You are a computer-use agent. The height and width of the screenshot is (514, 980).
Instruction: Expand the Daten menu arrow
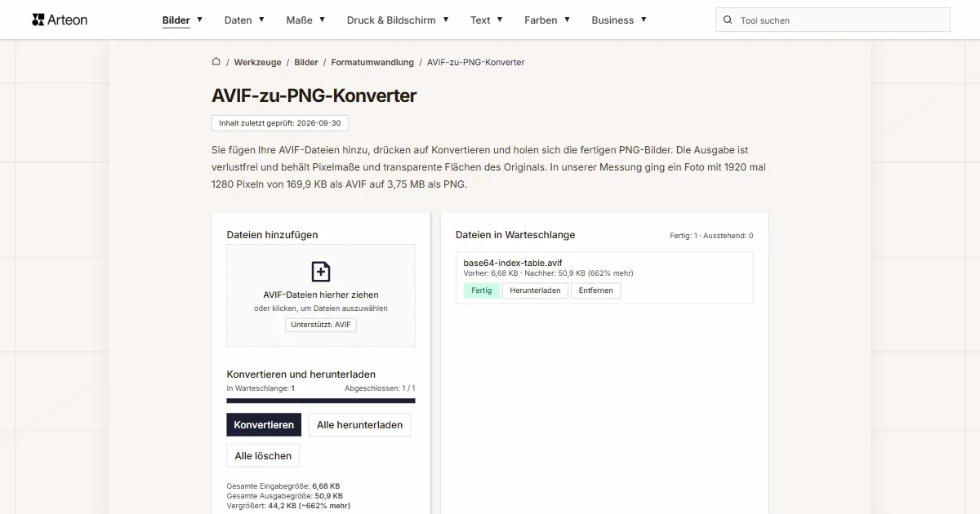pyautogui.click(x=261, y=20)
